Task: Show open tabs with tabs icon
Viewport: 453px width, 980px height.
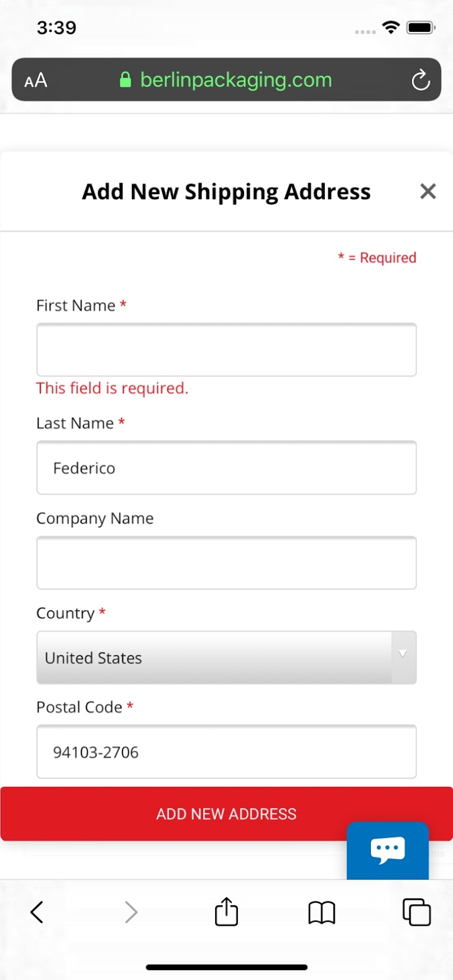Action: (x=416, y=912)
